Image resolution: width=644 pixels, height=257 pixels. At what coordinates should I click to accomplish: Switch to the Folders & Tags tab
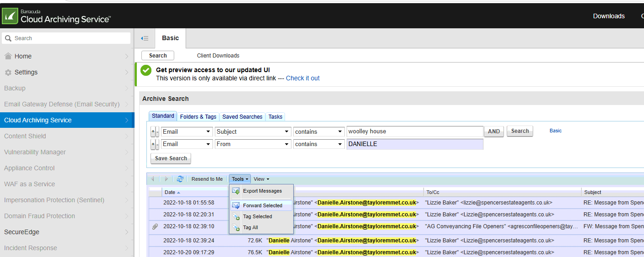pyautogui.click(x=198, y=116)
